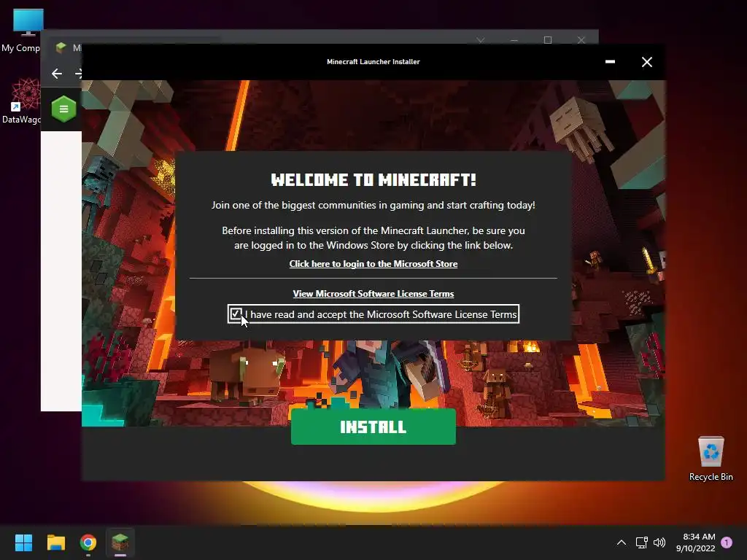Select the Recycle Bin desktop icon

pyautogui.click(x=711, y=458)
